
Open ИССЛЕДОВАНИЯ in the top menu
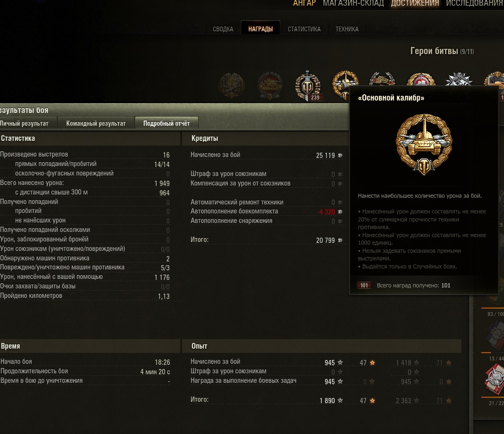coord(475,3)
